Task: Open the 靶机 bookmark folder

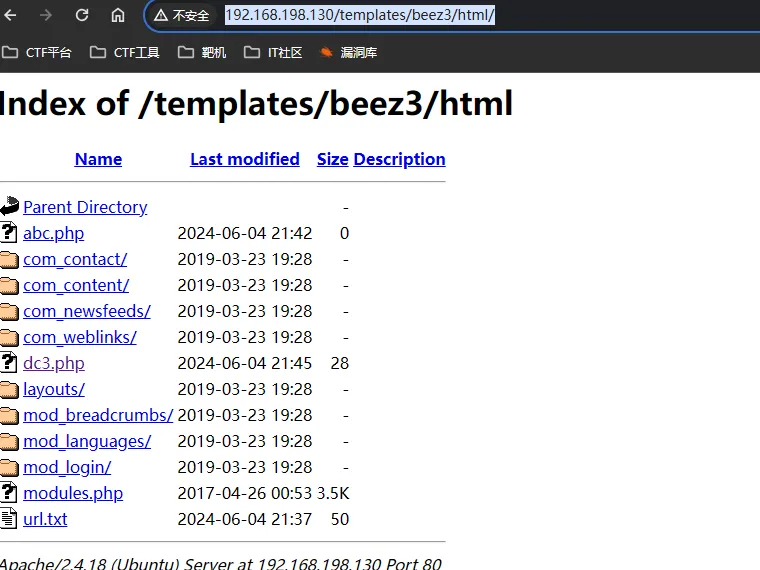Action: tap(202, 52)
